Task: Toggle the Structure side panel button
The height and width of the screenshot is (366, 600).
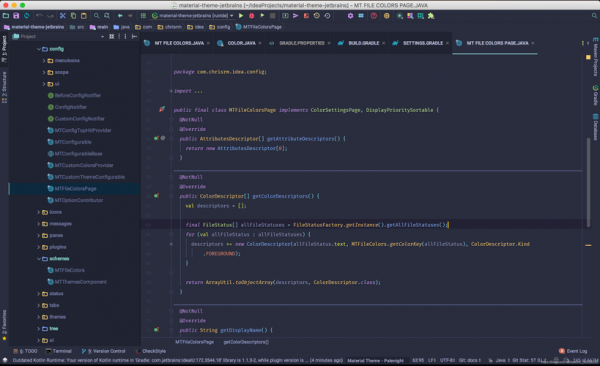Action: click(4, 87)
